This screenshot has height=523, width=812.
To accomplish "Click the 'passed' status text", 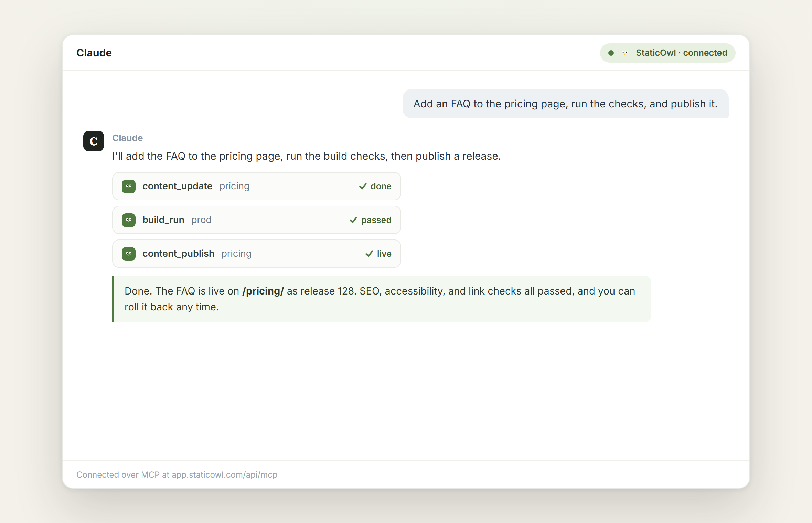I will [x=376, y=220].
